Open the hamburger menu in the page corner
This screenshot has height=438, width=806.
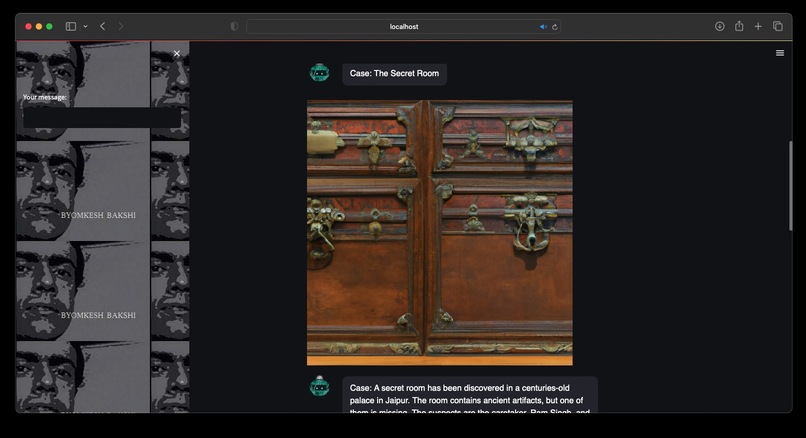coord(780,53)
